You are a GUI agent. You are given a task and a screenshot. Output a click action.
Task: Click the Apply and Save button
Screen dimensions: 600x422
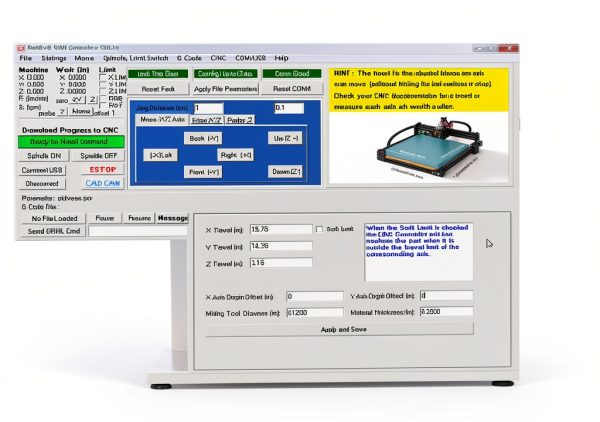pos(340,329)
